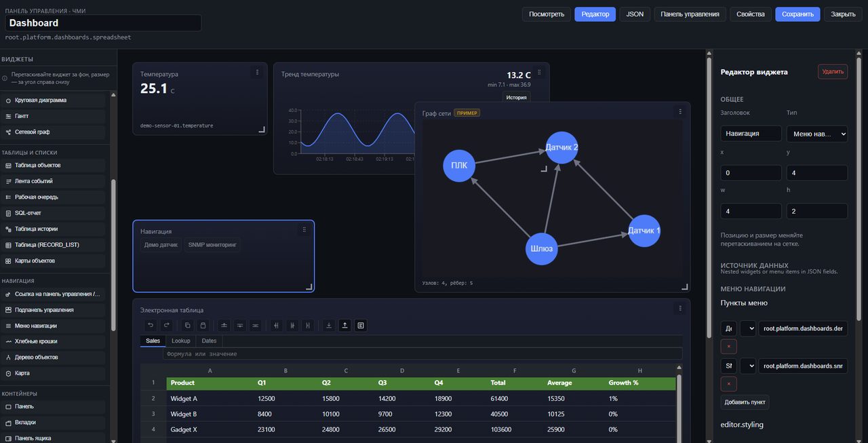
Task: Switch to JSON mode
Action: (x=635, y=14)
